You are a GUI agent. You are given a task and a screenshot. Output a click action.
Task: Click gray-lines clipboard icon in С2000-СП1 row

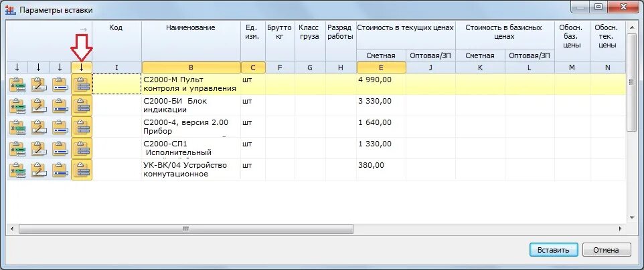pos(81,148)
